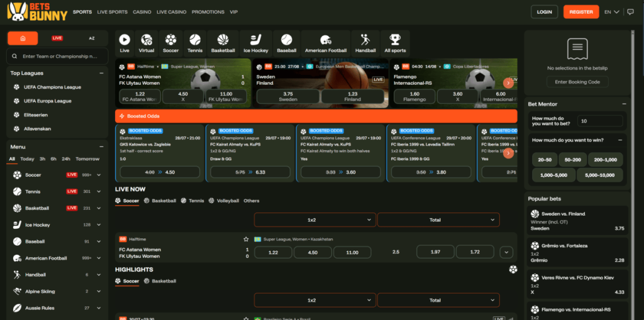Open LIVE SPORTS in top navigation
Screen dimensions: 644x320
112,12
